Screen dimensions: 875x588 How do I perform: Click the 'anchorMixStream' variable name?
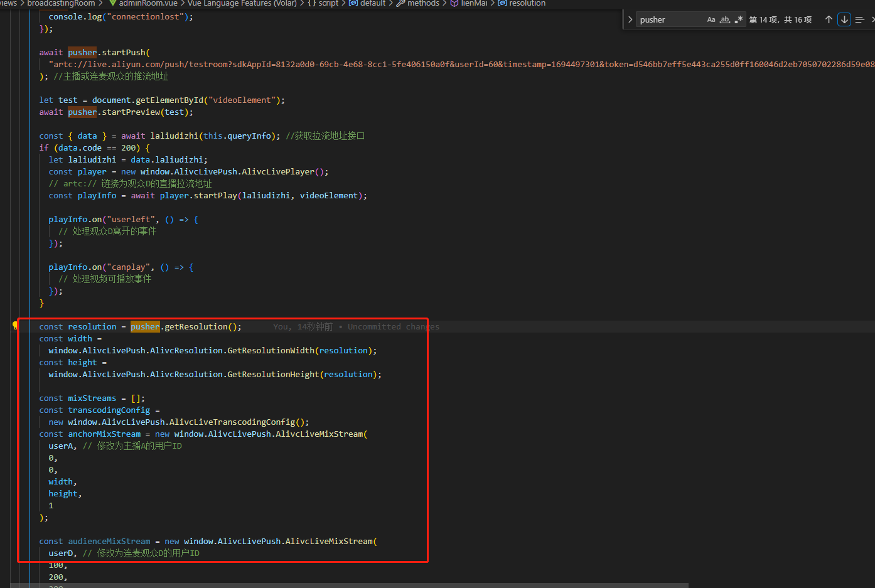point(104,434)
